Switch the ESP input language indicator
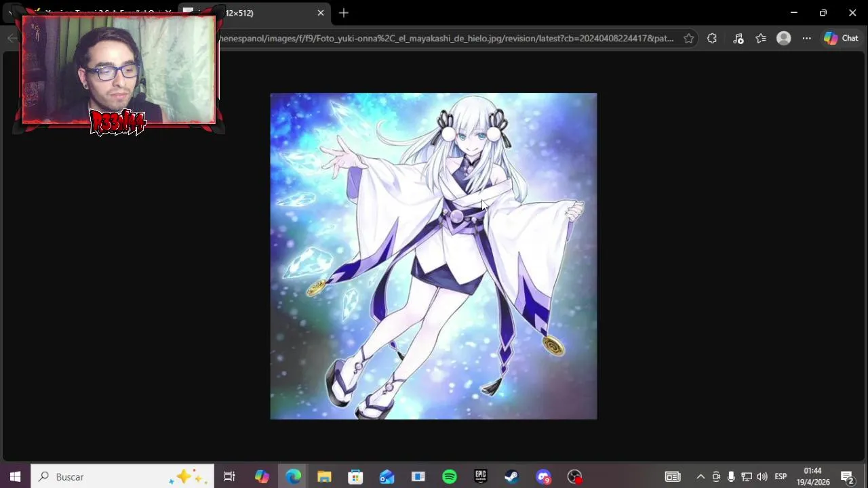Image resolution: width=868 pixels, height=488 pixels. click(x=781, y=476)
